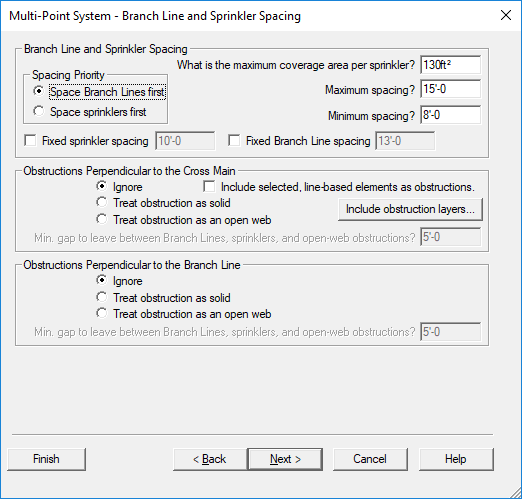Image resolution: width=522 pixels, height=499 pixels.
Task: Enable Fixed sprinkler spacing checkbox
Action: pos(30,140)
